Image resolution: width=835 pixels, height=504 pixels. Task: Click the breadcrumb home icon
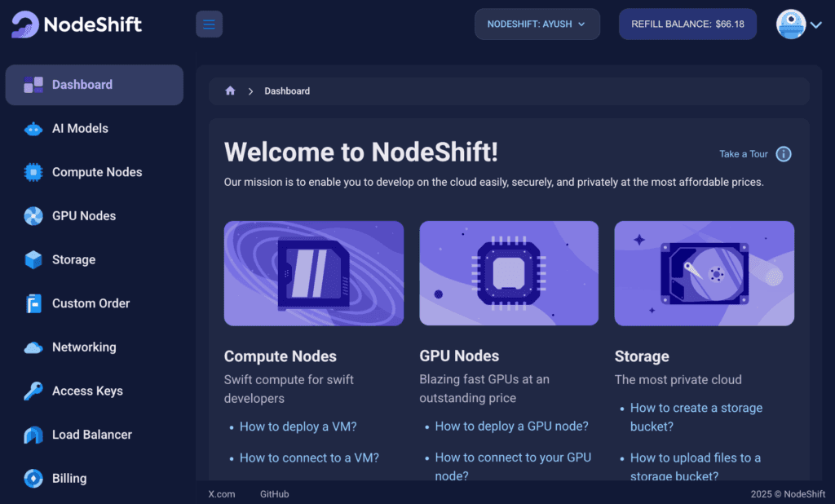point(230,91)
